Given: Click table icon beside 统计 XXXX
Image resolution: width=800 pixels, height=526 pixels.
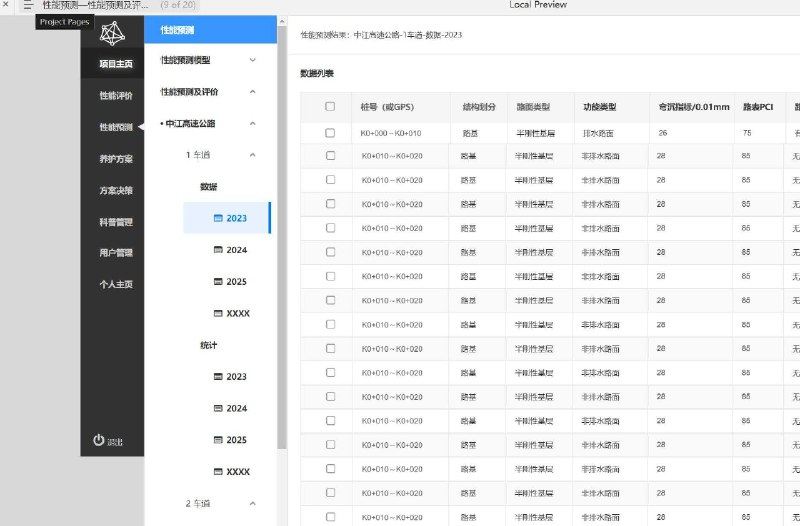Looking at the screenshot, I should pos(218,471).
